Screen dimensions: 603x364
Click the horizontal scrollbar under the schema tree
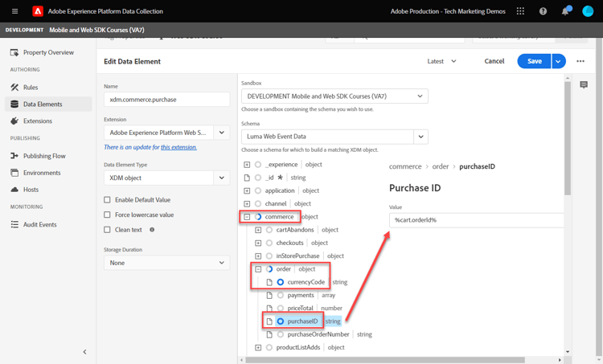coord(386,360)
